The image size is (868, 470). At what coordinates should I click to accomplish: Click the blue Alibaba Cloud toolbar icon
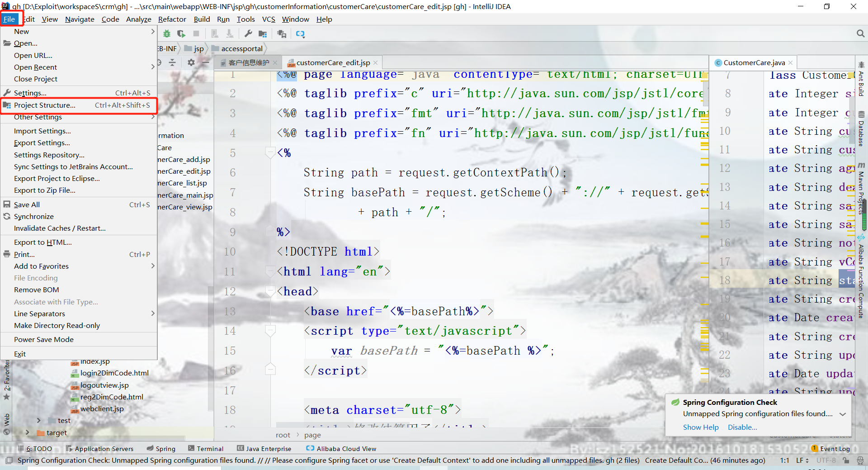click(300, 34)
